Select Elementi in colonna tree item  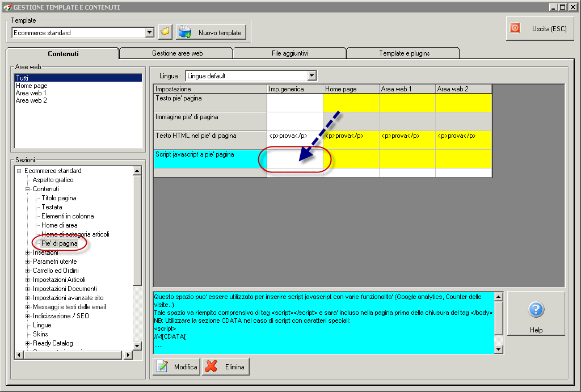[x=68, y=216]
